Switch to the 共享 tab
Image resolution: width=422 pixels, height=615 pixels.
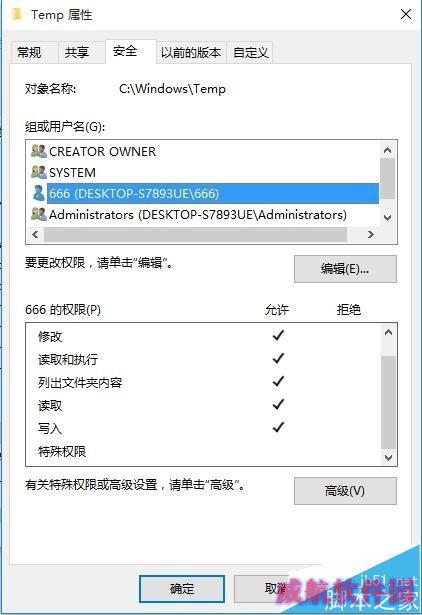77,52
